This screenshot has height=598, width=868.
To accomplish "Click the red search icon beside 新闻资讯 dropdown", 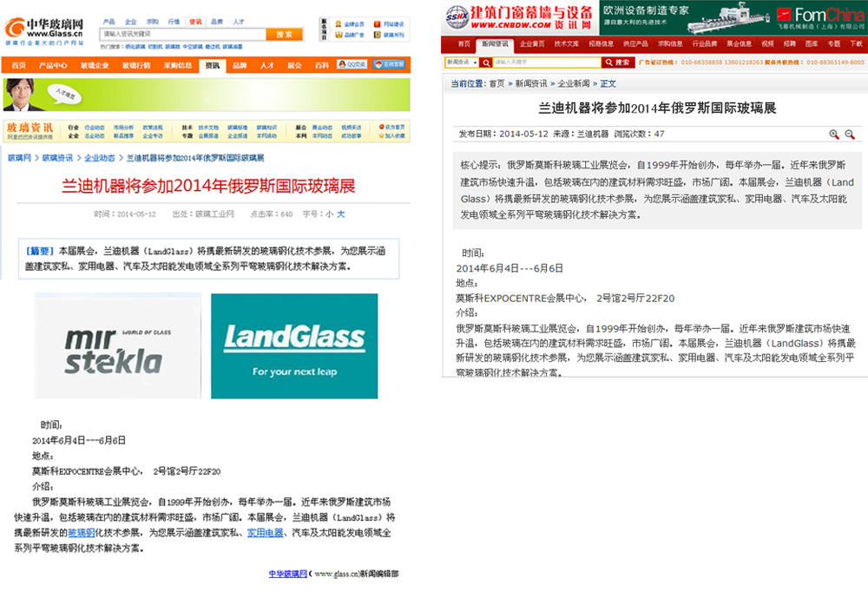I will click(487, 62).
